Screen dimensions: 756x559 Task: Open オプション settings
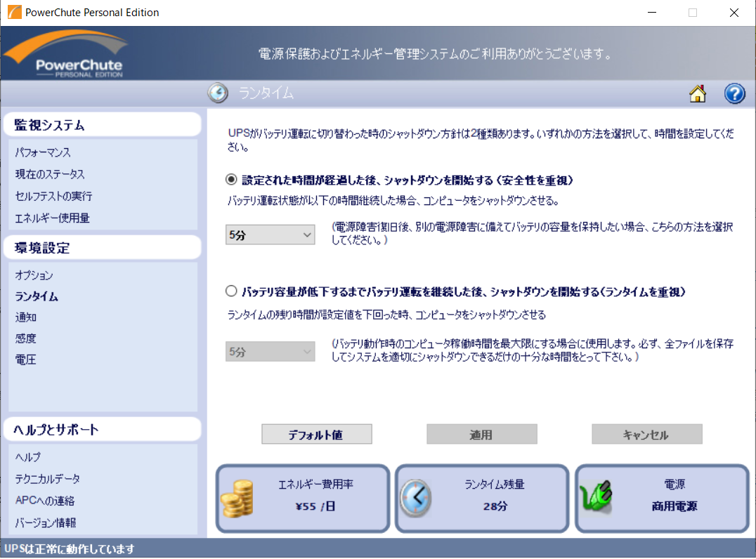coord(34,275)
